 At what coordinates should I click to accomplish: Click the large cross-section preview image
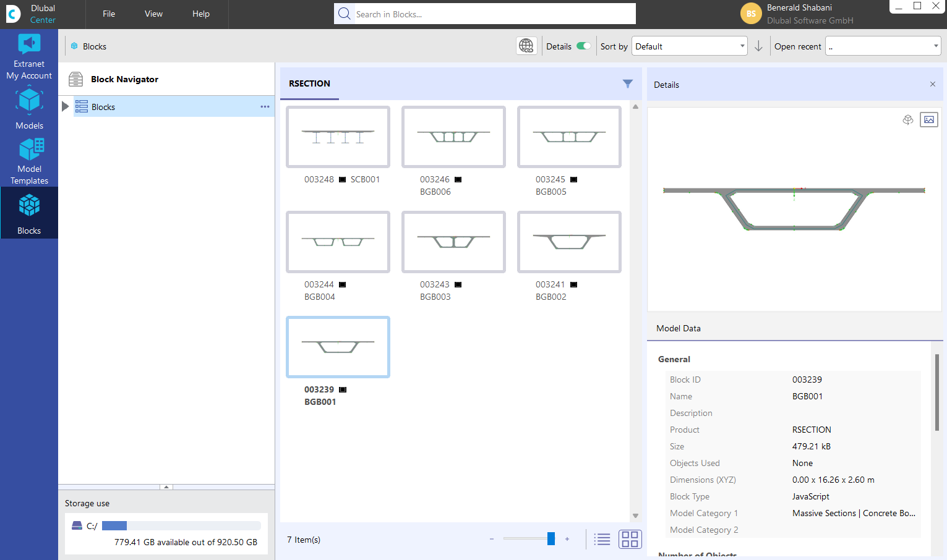click(794, 209)
